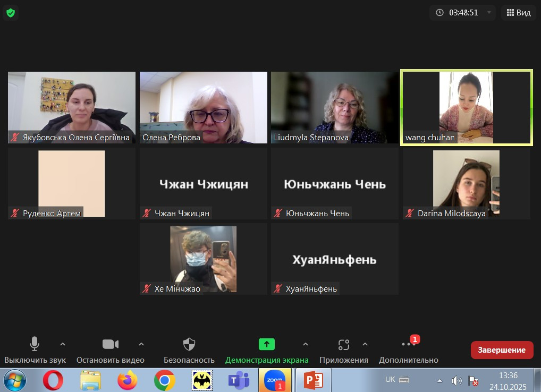Click the large ХуанЯньфень name text
This screenshot has width=541, height=392.
point(334,260)
